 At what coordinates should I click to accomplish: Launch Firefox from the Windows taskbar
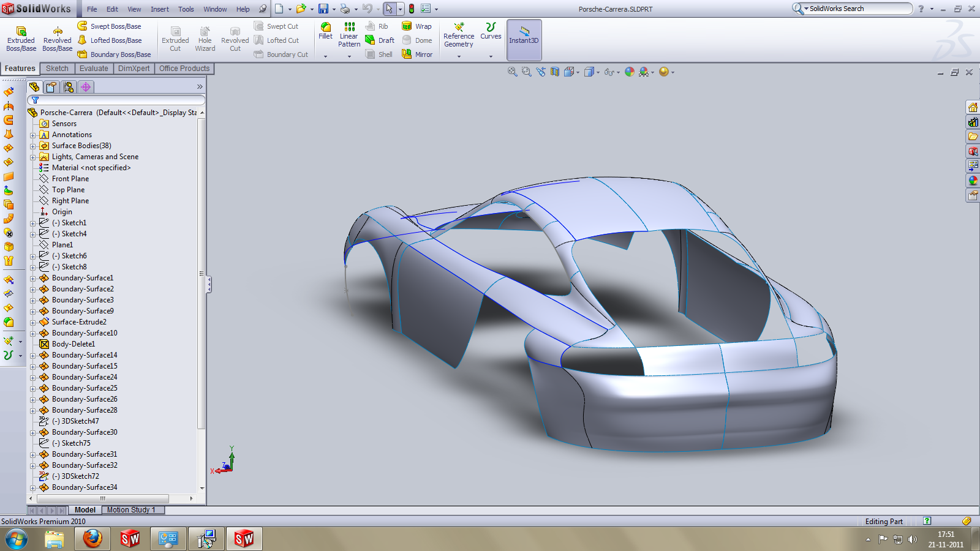pos(92,539)
